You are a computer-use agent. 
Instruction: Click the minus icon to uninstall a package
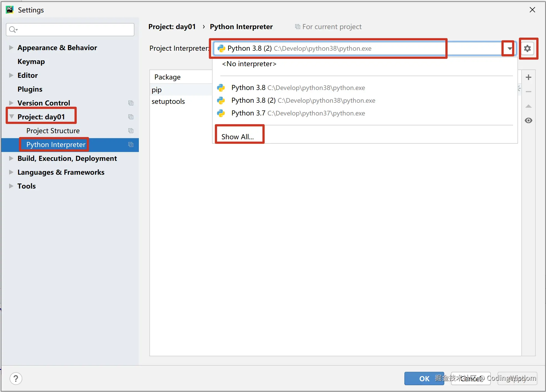pos(529,92)
